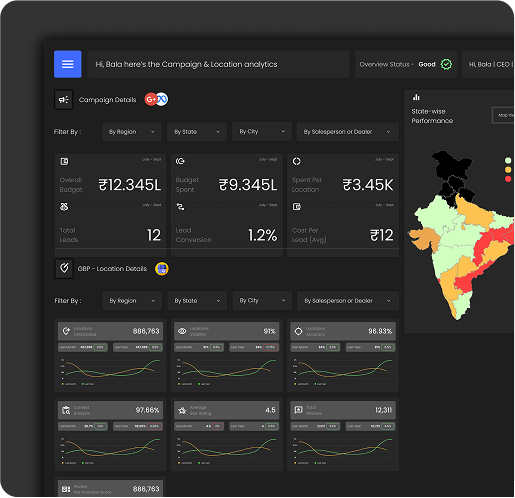Click the Locations Visibility eye icon
Screen dimensions: 515x498
(182, 331)
